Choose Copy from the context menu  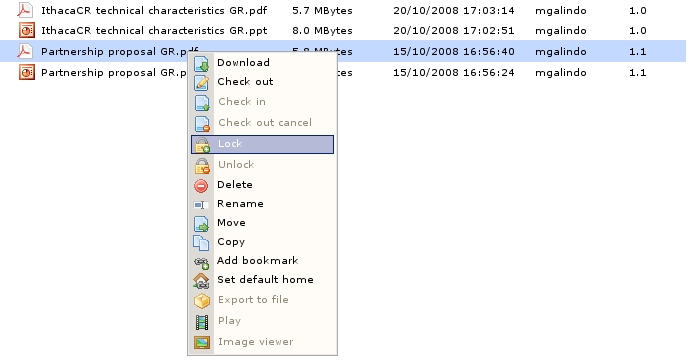(x=231, y=242)
